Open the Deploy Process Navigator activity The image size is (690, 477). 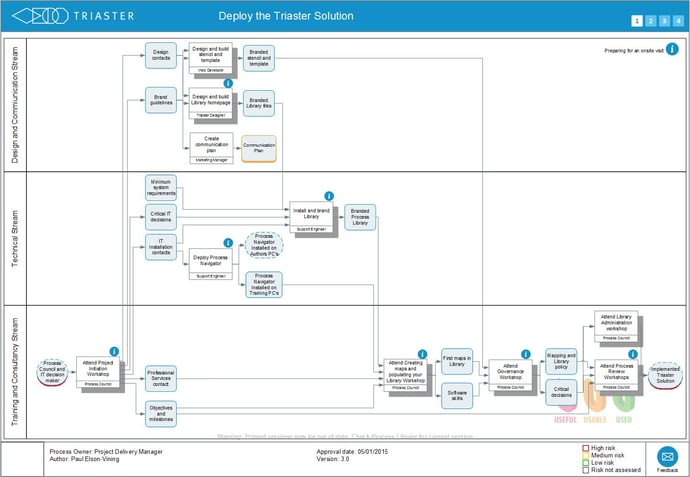(x=211, y=264)
